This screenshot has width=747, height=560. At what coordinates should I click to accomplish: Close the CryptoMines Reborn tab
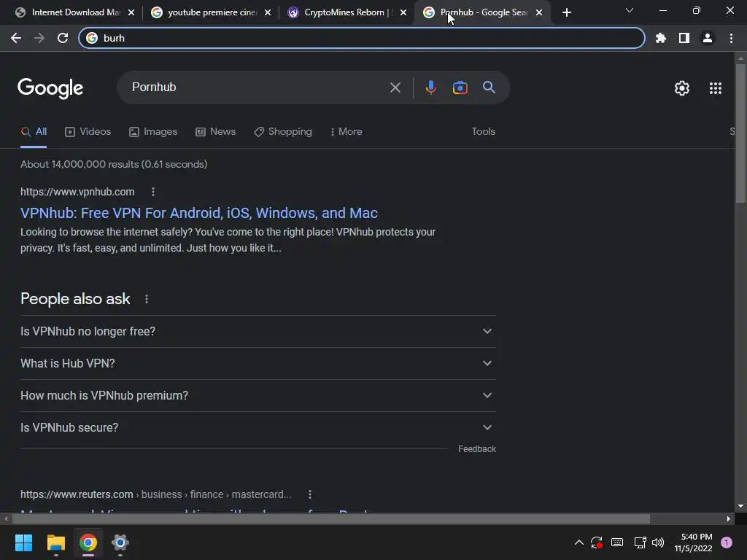click(403, 12)
